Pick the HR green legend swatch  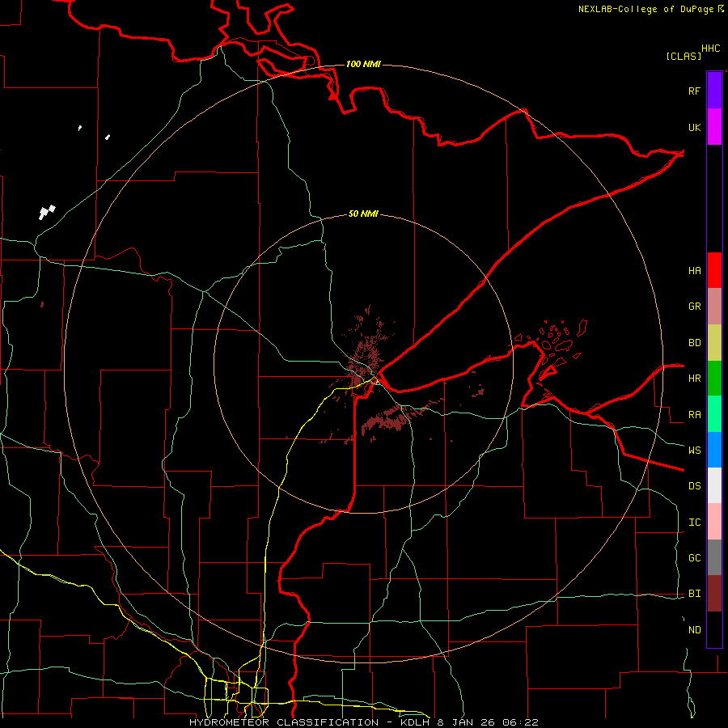[714, 379]
